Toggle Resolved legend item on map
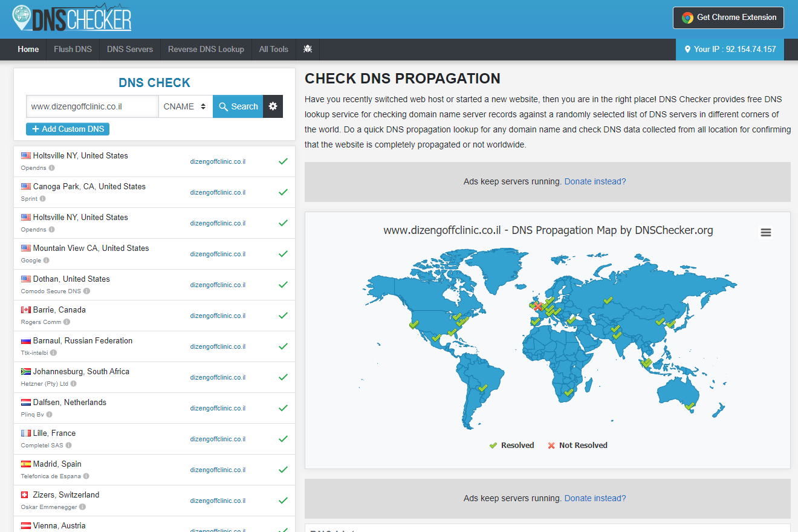Viewport: 798px width, 532px height. tap(511, 445)
